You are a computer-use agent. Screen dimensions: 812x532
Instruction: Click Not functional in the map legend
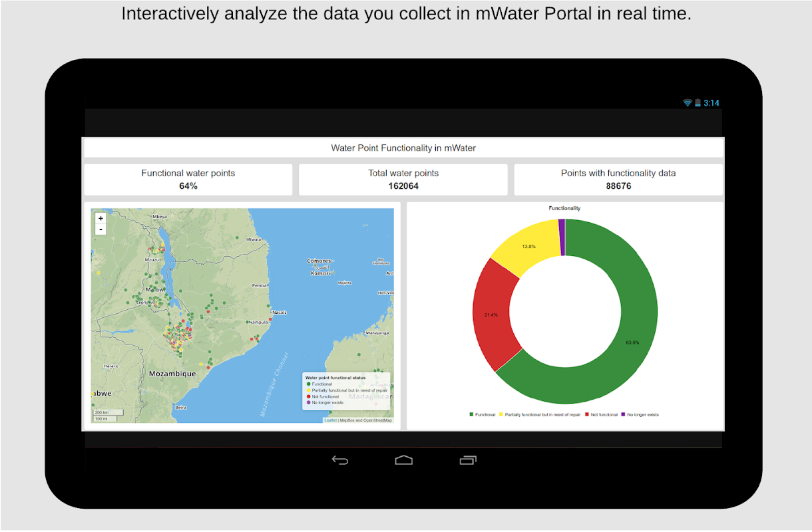(323, 396)
